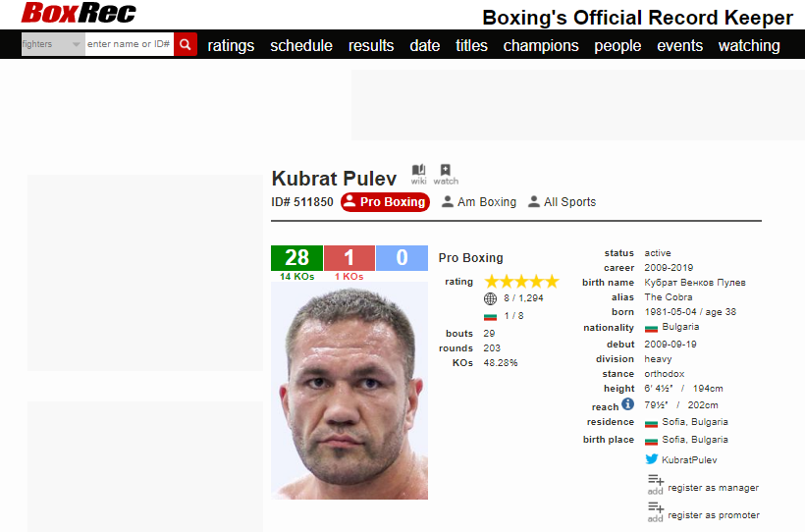
Task: Switch to the All Sports tab
Action: click(562, 202)
